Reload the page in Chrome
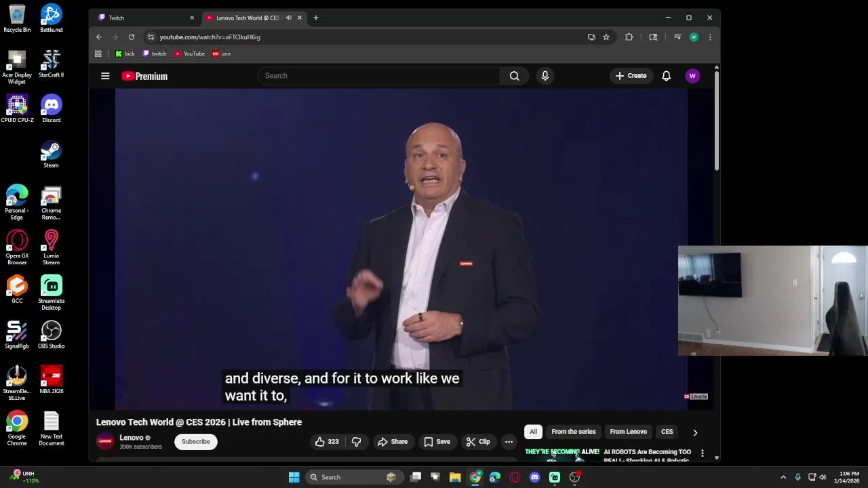 132,37
